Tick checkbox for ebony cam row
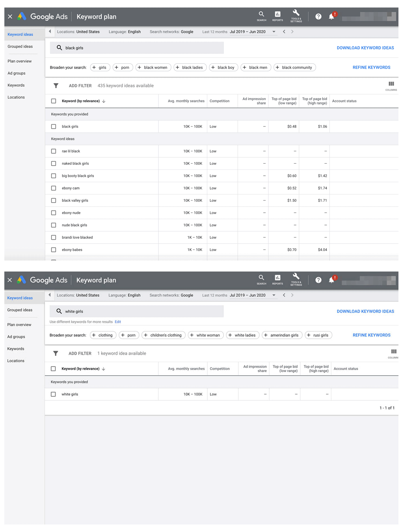Viewport: 402px width, 532px height. (54, 188)
